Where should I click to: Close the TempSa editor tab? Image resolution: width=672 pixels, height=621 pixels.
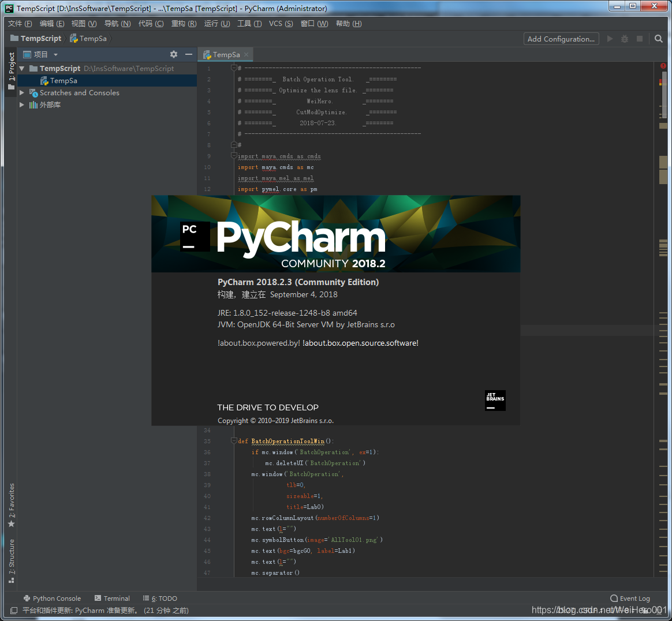(247, 55)
